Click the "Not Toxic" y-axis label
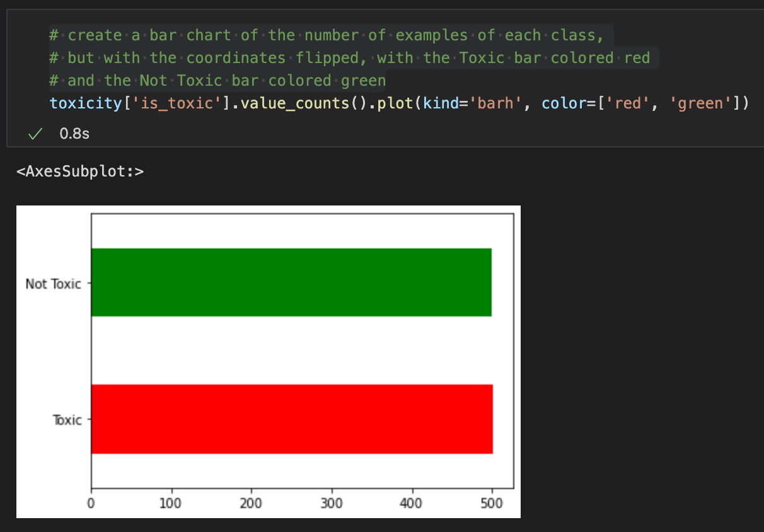The height and width of the screenshot is (532, 764). (x=54, y=284)
